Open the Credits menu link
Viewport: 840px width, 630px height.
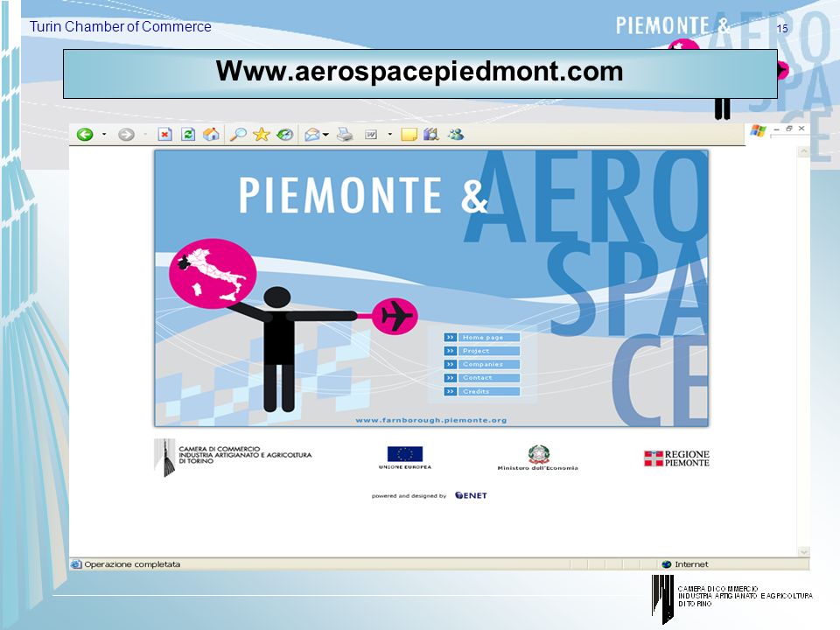click(489, 392)
